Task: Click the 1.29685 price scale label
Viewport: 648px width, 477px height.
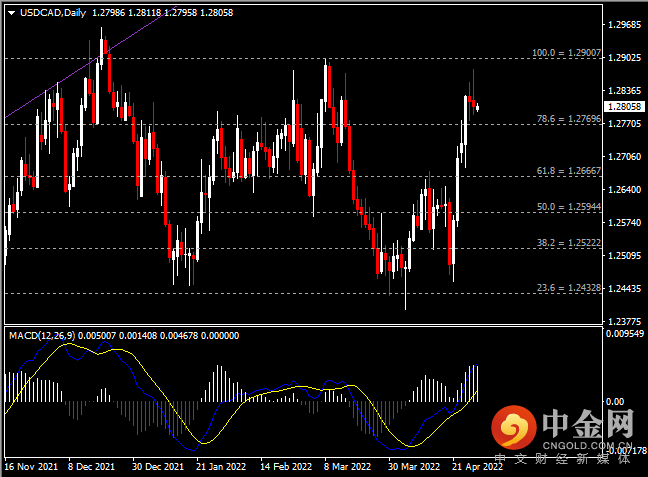Action: (x=624, y=25)
